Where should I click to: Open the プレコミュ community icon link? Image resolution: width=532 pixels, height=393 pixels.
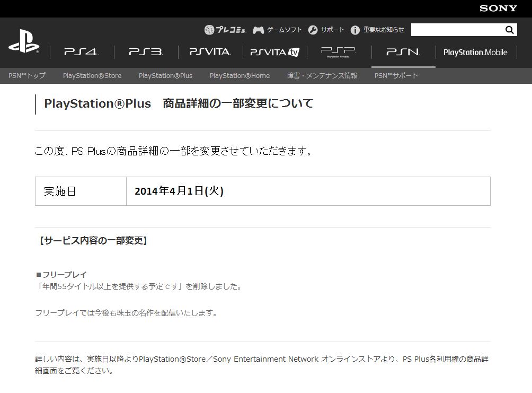pyautogui.click(x=225, y=30)
